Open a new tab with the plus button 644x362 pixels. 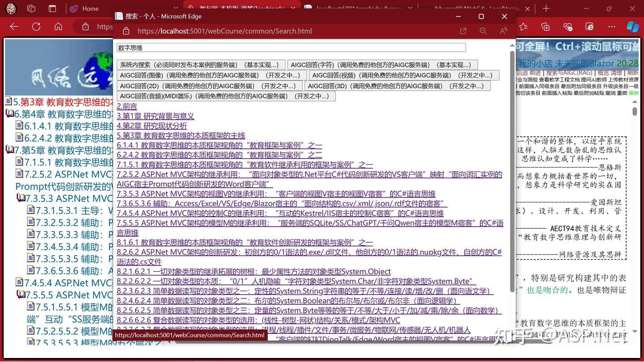pyautogui.click(x=546, y=8)
